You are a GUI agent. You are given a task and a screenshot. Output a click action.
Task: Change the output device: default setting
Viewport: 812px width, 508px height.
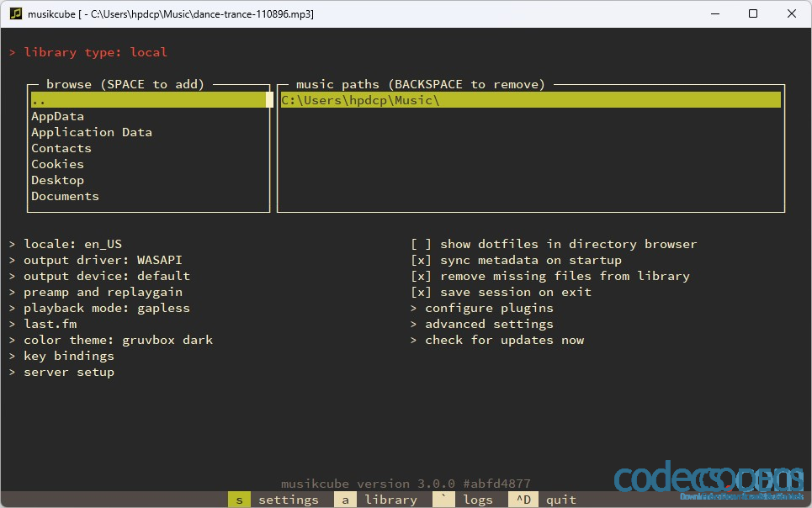click(x=99, y=276)
